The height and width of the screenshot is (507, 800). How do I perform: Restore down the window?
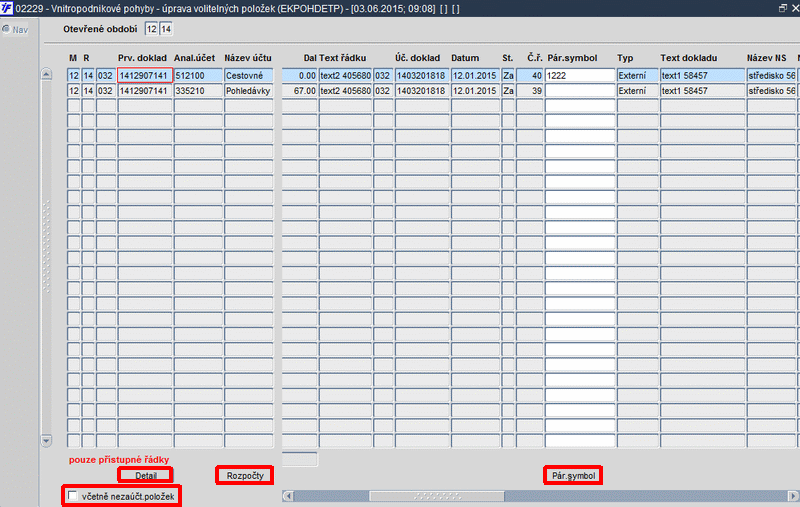tap(783, 8)
